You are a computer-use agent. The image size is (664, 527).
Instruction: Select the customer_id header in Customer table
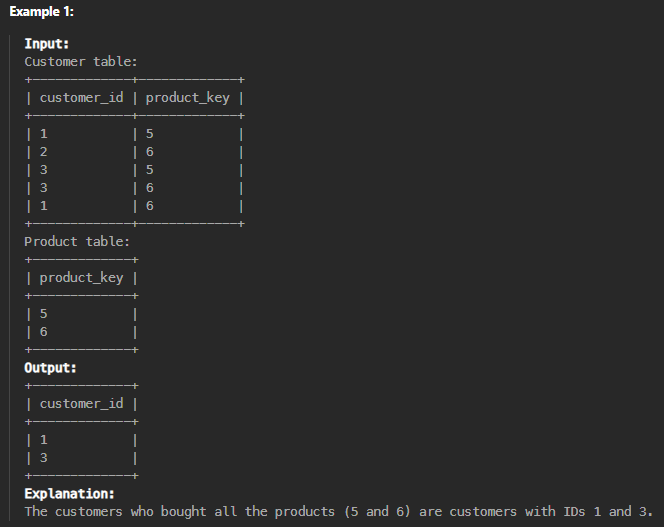click(x=81, y=98)
